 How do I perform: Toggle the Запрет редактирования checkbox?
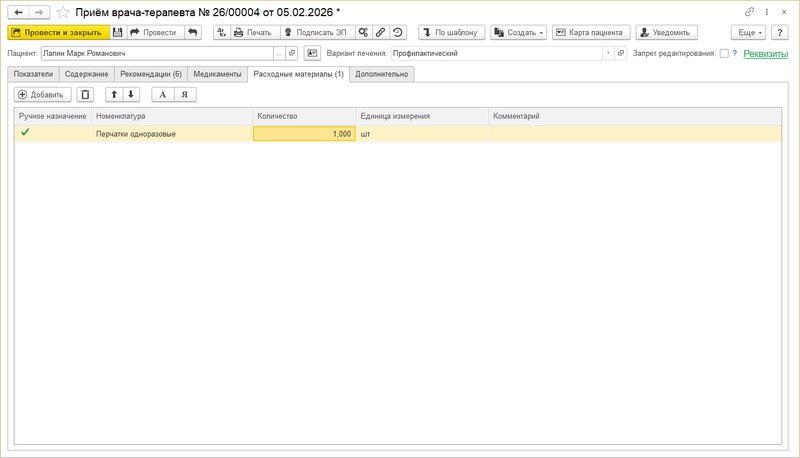point(724,54)
